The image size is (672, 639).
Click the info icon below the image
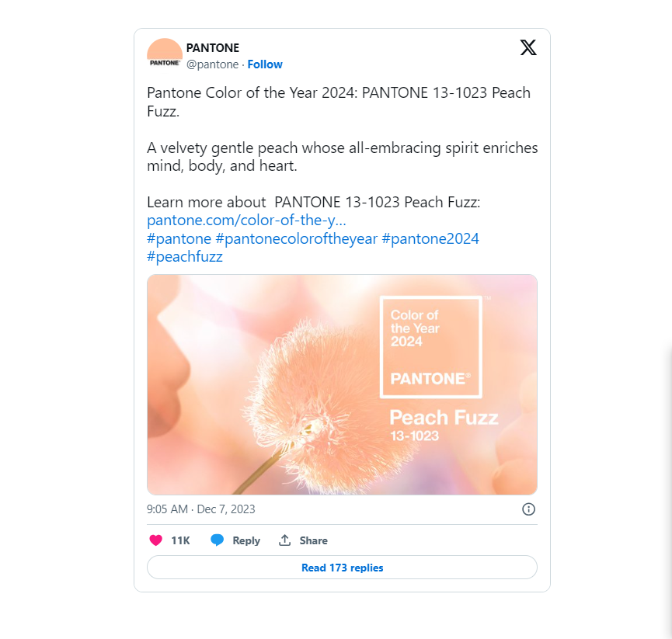point(529,509)
